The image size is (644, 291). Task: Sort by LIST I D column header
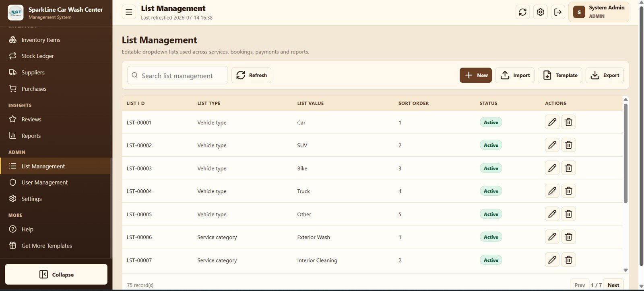(x=136, y=103)
